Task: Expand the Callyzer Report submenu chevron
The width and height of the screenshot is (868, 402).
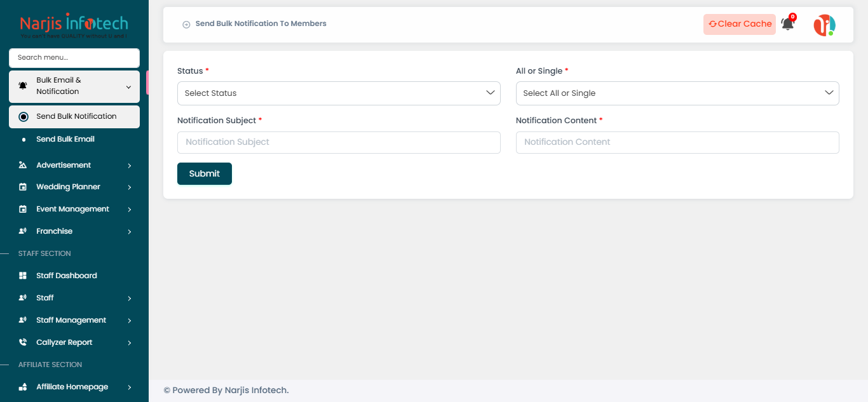Action: coord(129,343)
